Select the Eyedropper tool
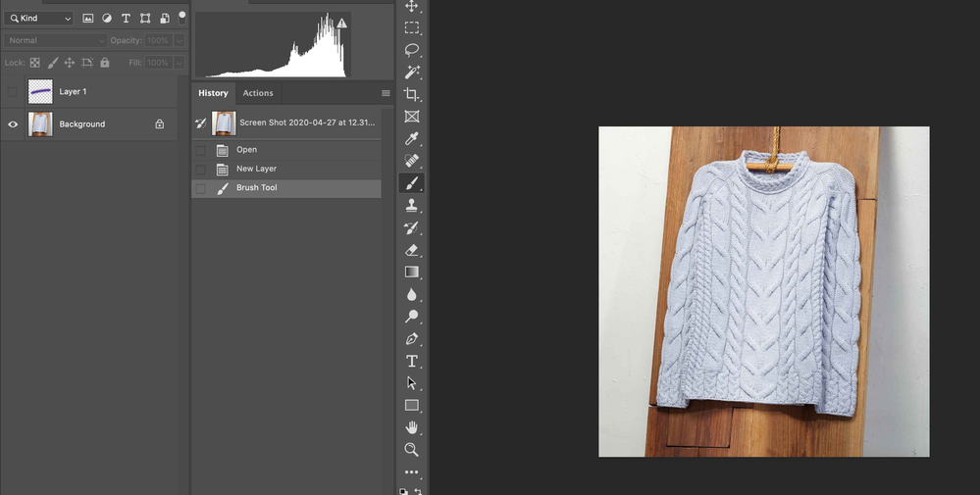 pos(411,138)
